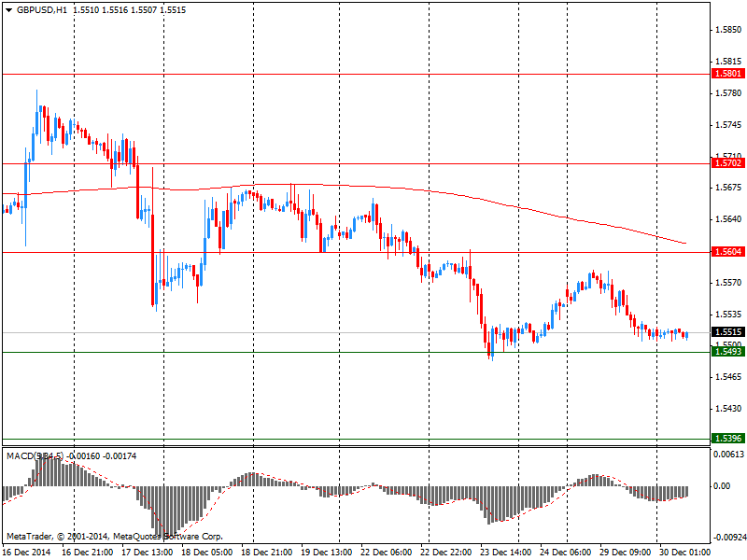Click the 30 Dec 01:00 time axis label

684,552
